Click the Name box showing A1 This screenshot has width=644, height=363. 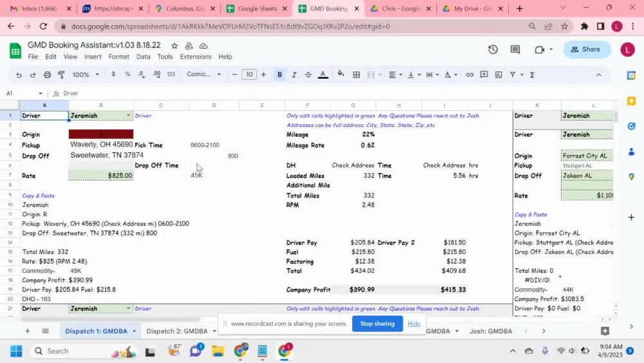point(24,93)
